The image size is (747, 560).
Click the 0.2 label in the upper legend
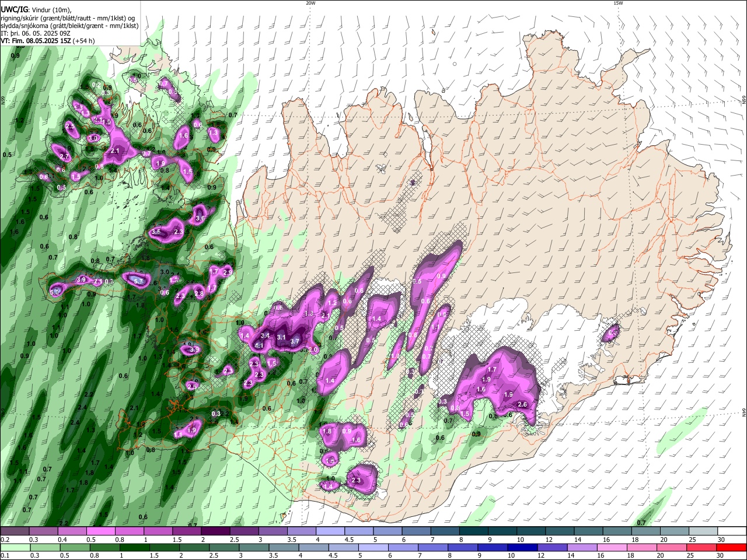click(x=5, y=540)
